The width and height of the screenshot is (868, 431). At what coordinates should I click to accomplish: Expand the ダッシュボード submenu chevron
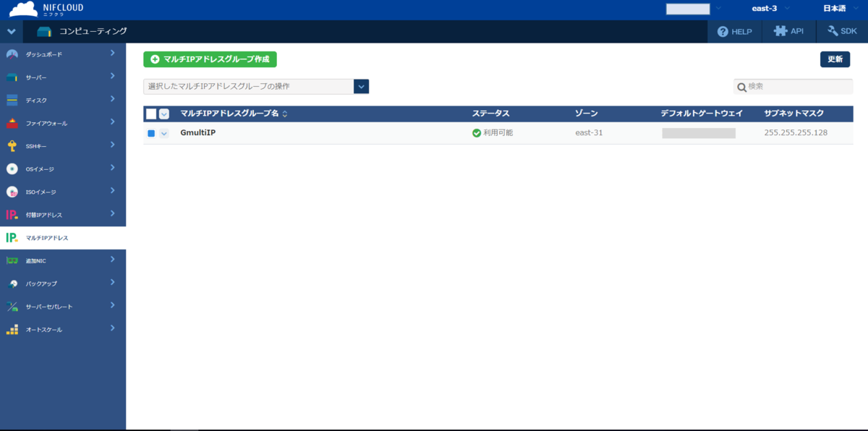click(113, 54)
